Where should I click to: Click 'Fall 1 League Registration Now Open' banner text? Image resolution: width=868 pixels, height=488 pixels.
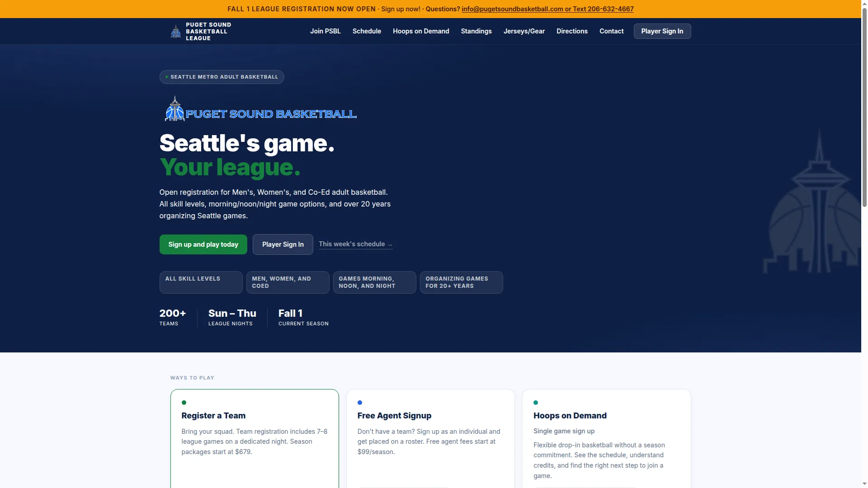302,9
